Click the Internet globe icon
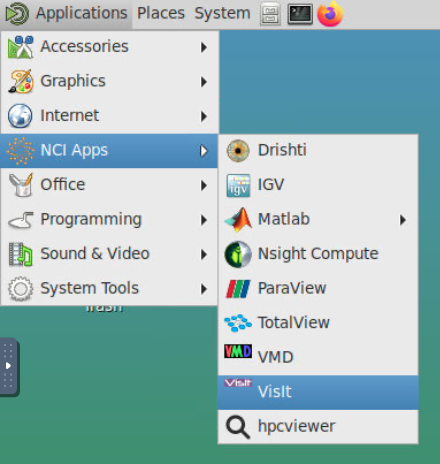 tap(20, 116)
